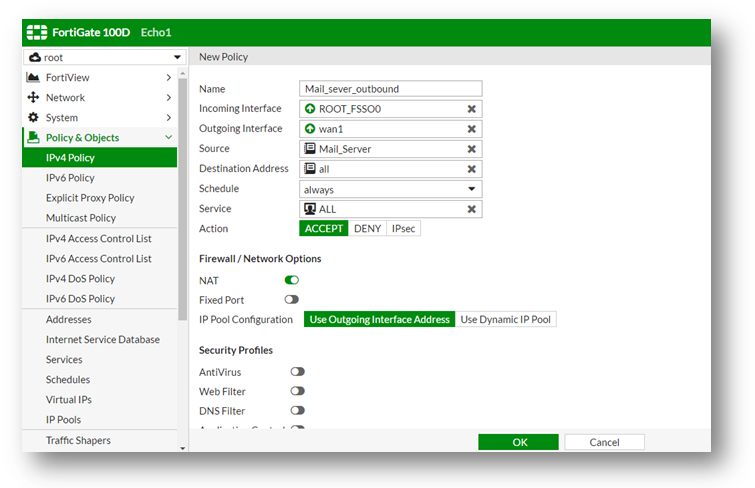Remove Mail_Server source with X
The width and height of the screenshot is (755, 488).
(x=471, y=149)
